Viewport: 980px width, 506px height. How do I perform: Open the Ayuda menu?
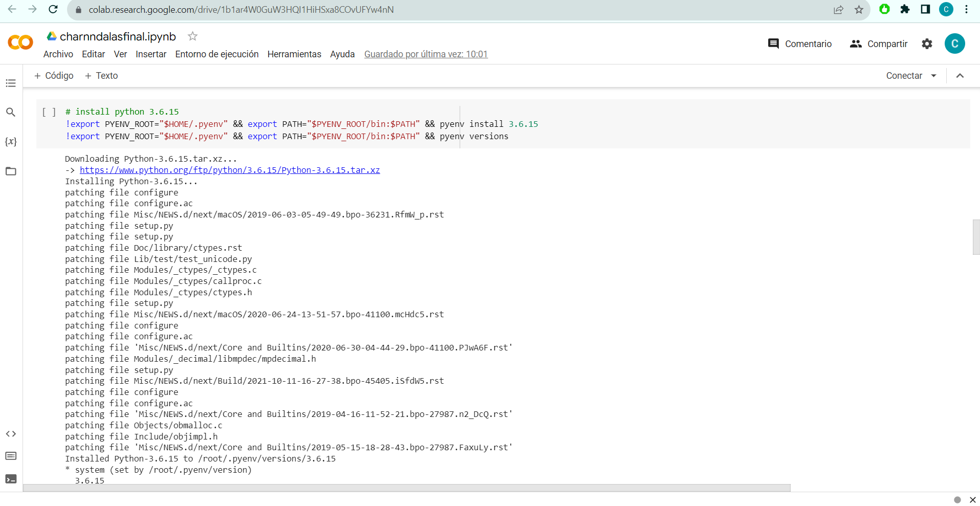342,54
